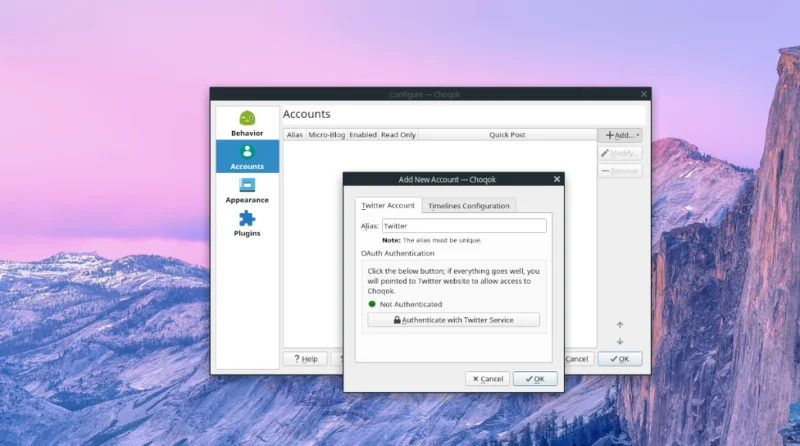800x446 pixels.
Task: Close the Configure Choqok window
Action: (x=643, y=94)
